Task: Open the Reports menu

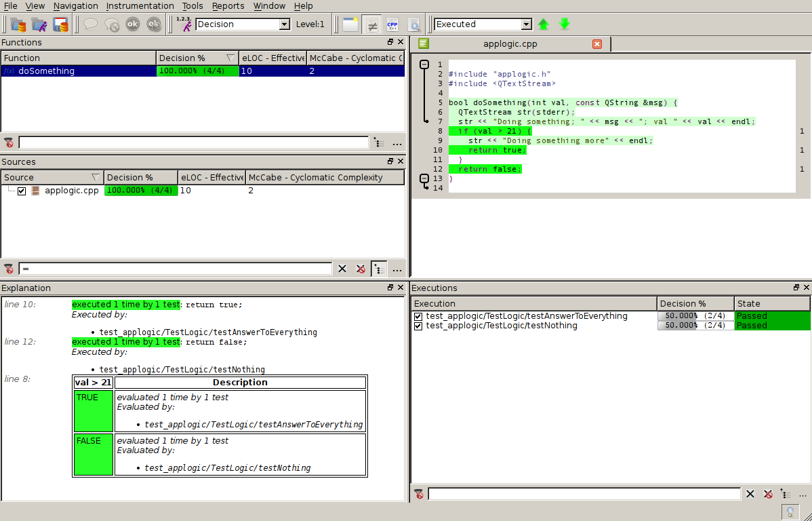Action: [x=228, y=6]
